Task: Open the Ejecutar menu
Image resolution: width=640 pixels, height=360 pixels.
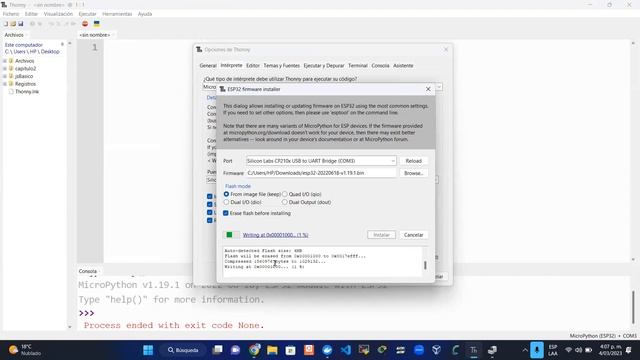Action: (x=87, y=14)
